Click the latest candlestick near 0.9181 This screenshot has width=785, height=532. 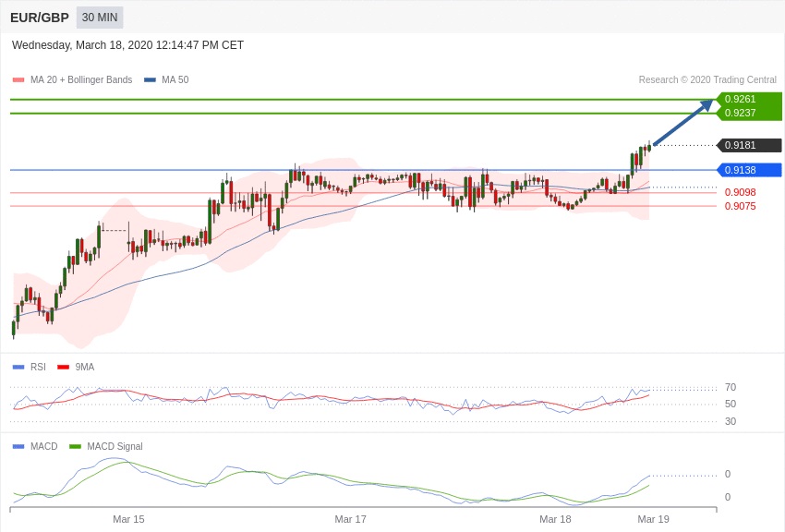point(649,146)
